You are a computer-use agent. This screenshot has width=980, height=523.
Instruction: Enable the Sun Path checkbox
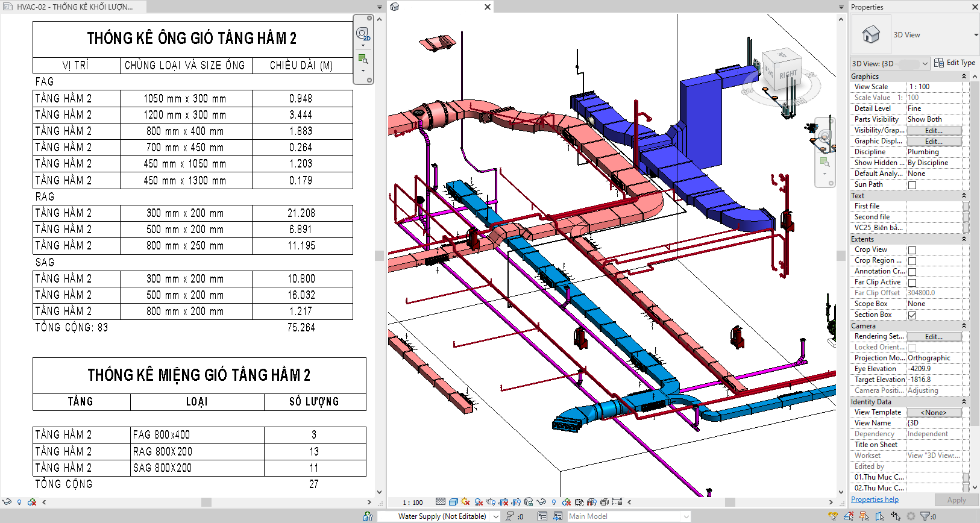pyautogui.click(x=912, y=185)
